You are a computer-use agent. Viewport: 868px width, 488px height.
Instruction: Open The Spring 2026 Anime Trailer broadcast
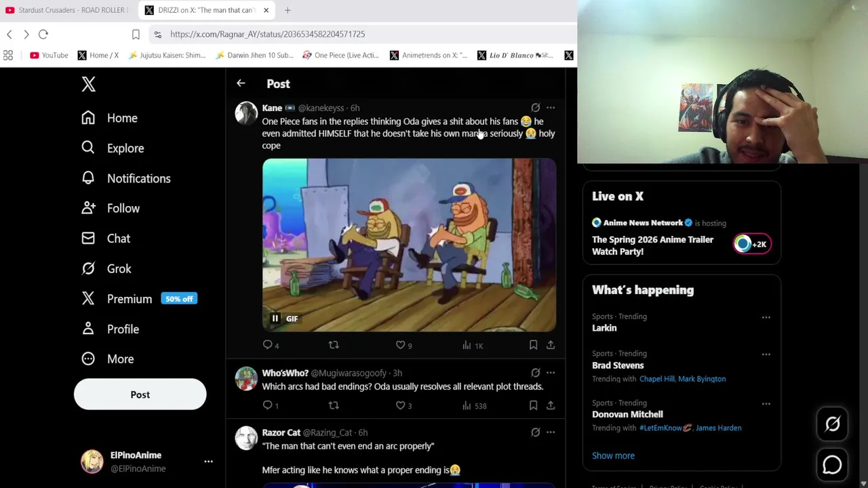pos(652,245)
